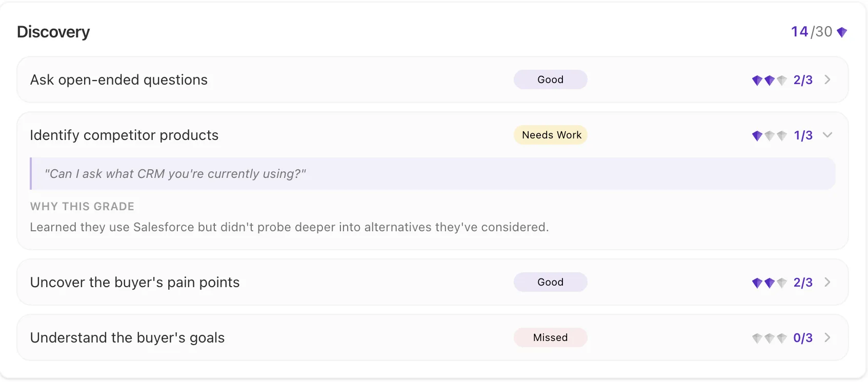Click gem rating icons for Ask open-ended questions

769,80
